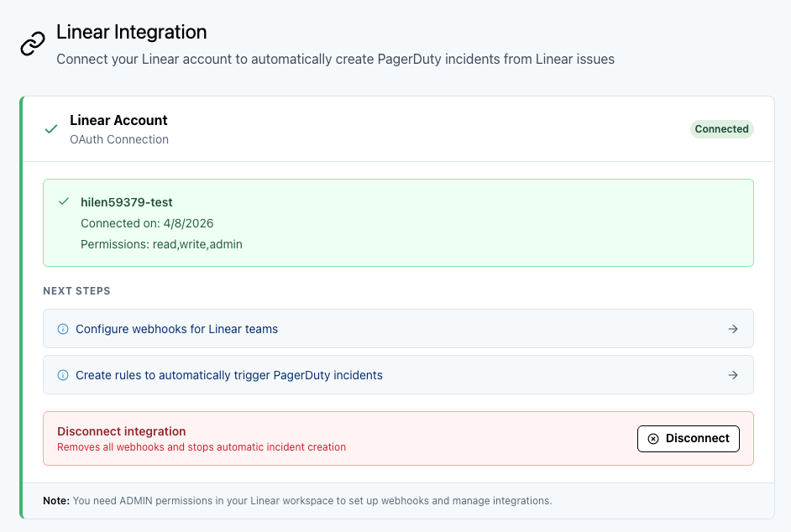Screen dimensions: 791x532
Task: Open the arrow beside Create rules step
Action: pos(733,375)
